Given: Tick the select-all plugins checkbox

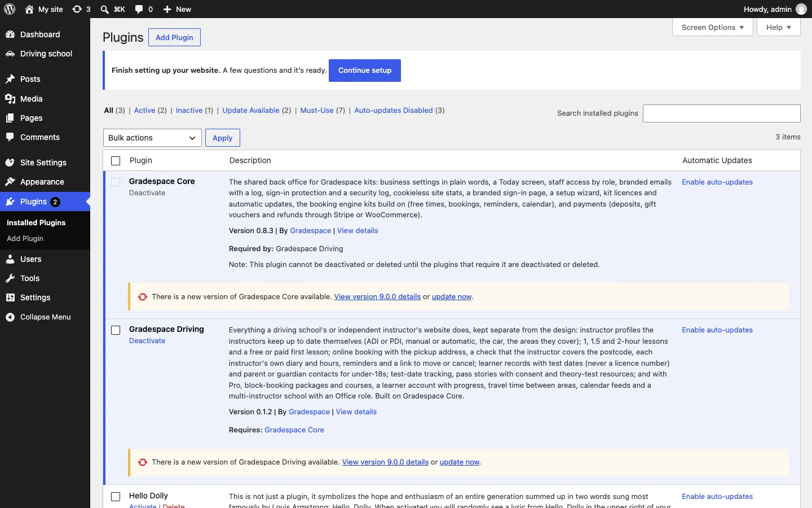Looking at the screenshot, I should pos(116,161).
